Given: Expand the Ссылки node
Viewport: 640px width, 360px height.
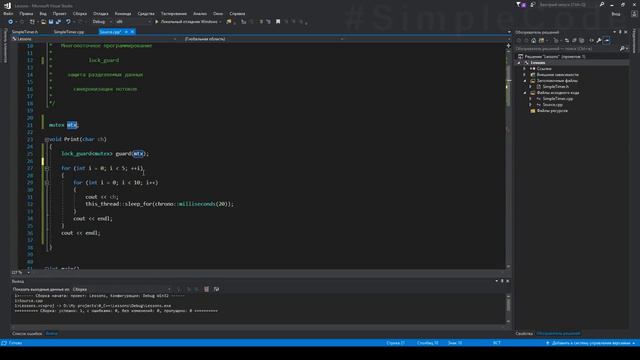Looking at the screenshot, I should (525, 69).
